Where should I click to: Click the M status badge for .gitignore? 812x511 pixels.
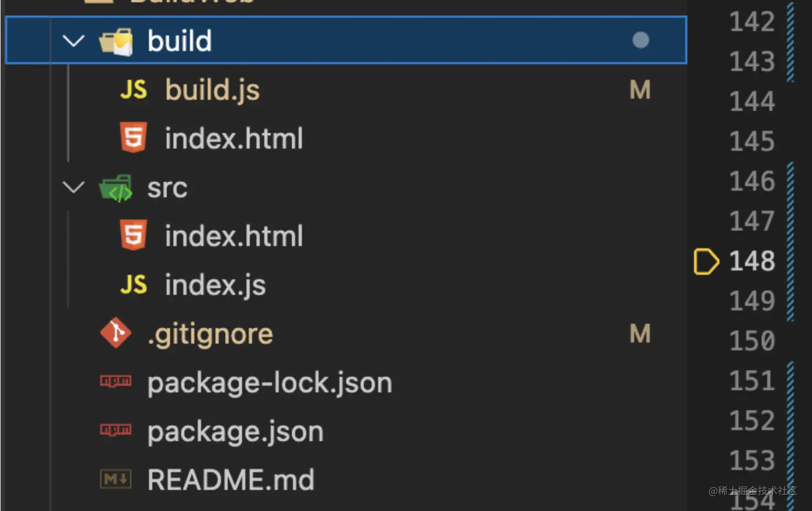coord(640,334)
